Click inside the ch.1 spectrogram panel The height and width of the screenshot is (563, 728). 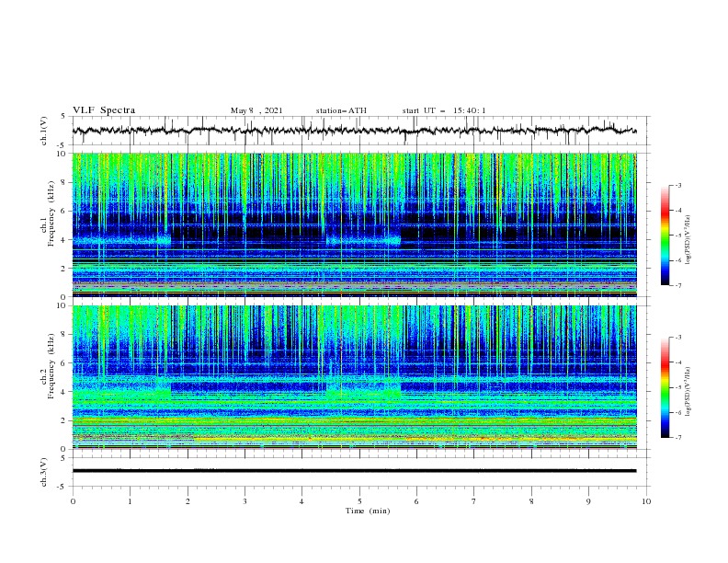354,224
